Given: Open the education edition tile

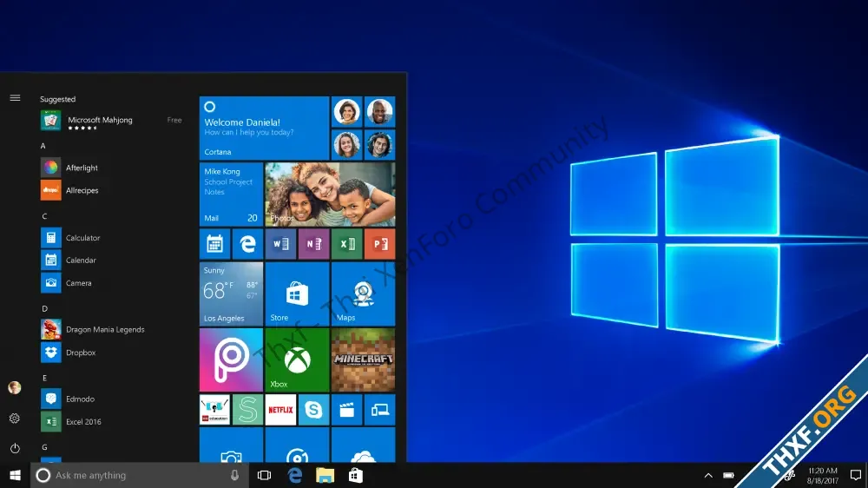Looking at the screenshot, I should pos(214,410).
